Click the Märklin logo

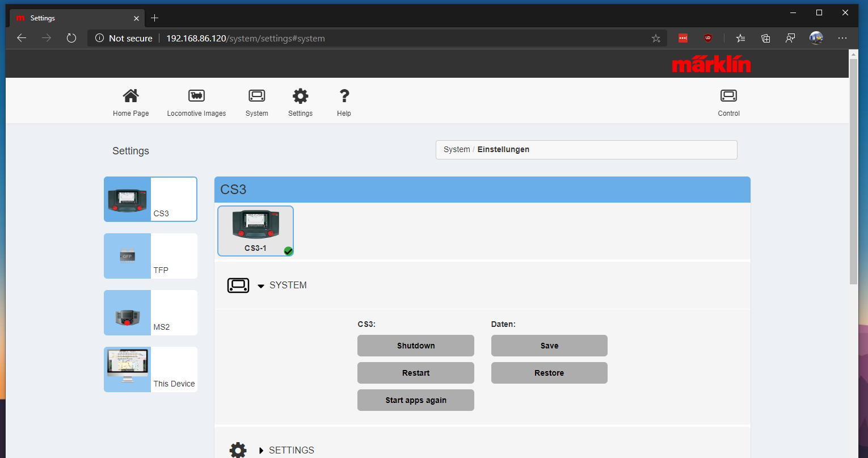[711, 64]
